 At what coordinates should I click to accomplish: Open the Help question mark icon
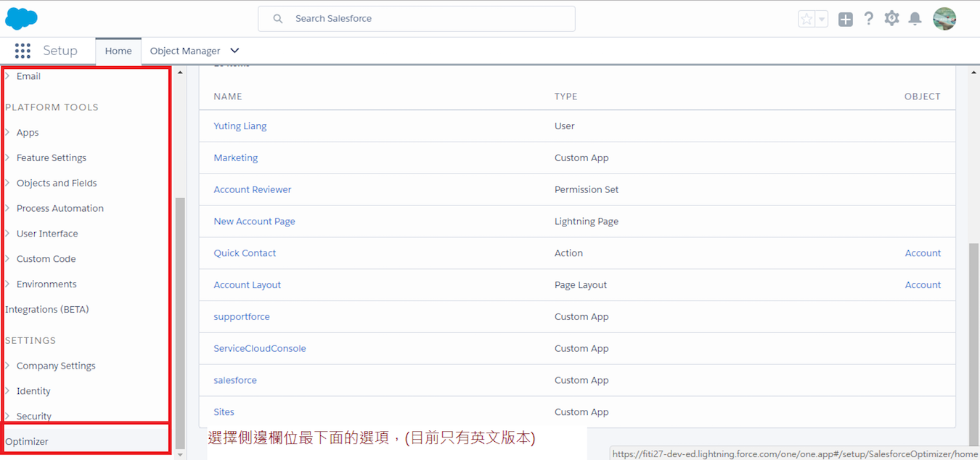(868, 19)
